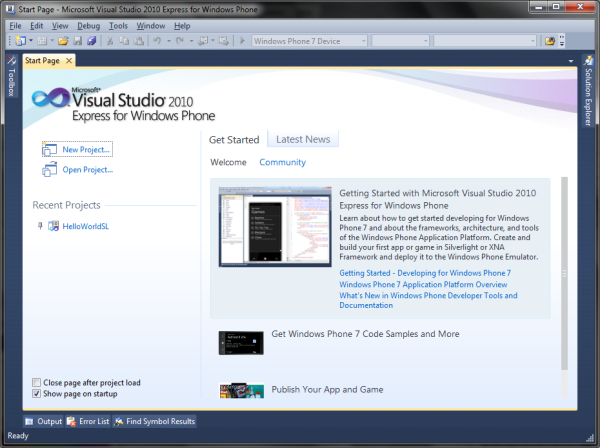The image size is (600, 448).
Task: Uncheck Show page on startup
Action: [x=36, y=394]
